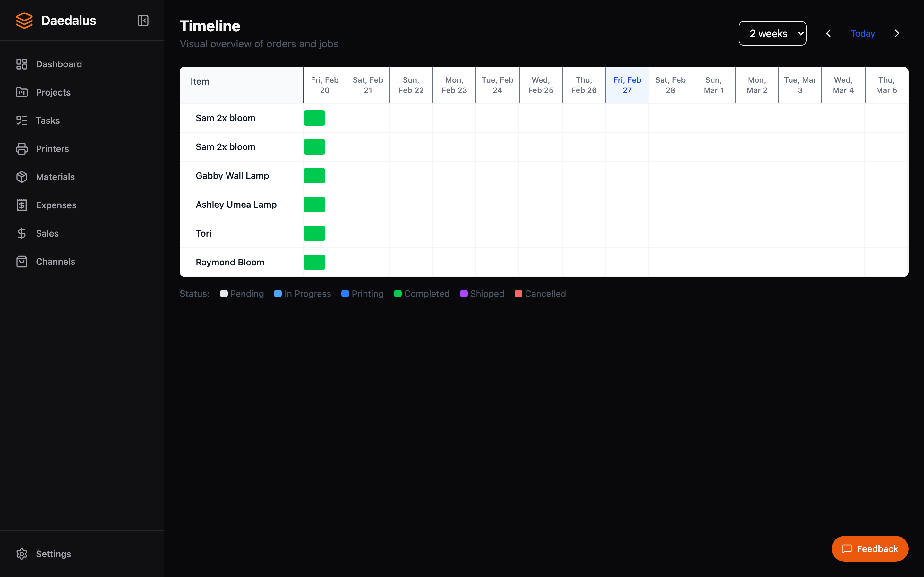
Task: Open the Dashboard page
Action: pyautogui.click(x=59, y=64)
